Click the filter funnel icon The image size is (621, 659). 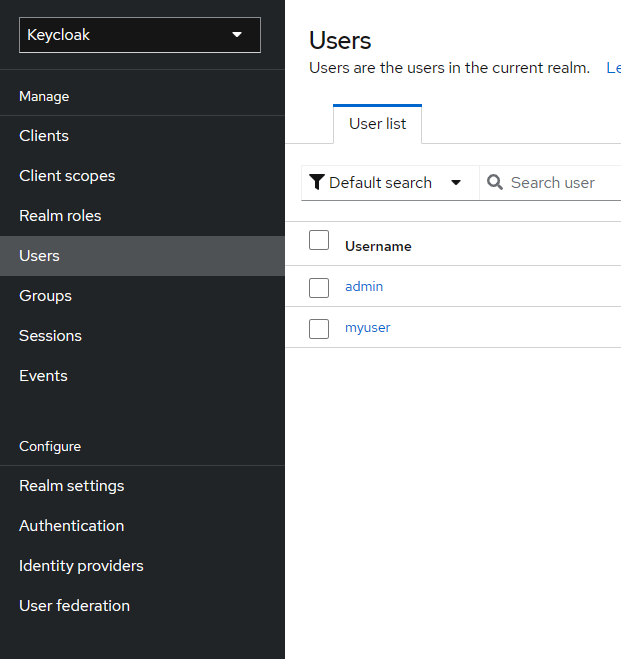(317, 182)
